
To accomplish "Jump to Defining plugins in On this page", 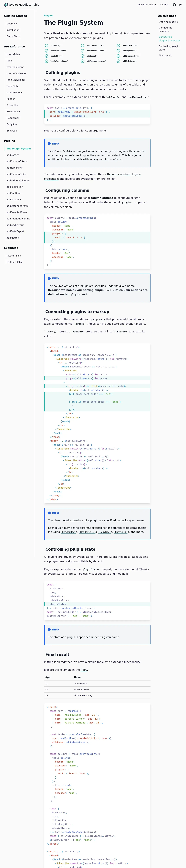I will pyautogui.click(x=168, y=22).
